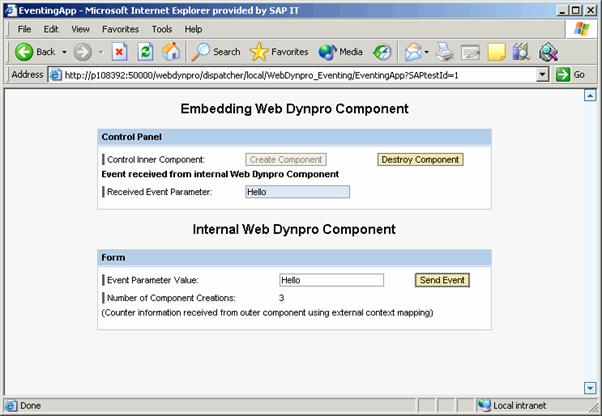The width and height of the screenshot is (602, 416).
Task: Open the Tools menu
Action: point(163,29)
